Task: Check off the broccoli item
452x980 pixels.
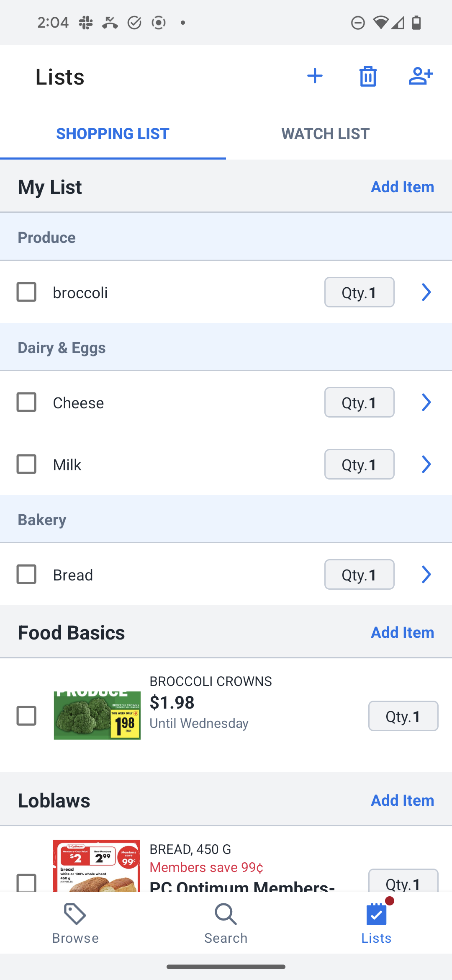Action: (x=26, y=292)
